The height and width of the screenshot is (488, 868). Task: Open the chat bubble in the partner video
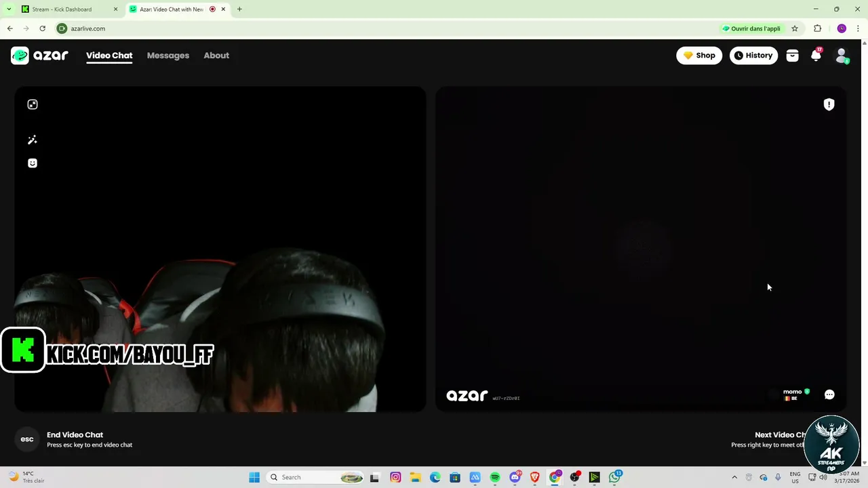coord(829,394)
